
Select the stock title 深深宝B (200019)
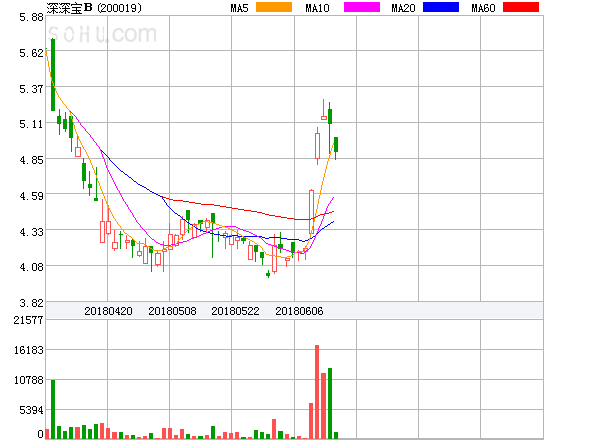click(x=94, y=8)
